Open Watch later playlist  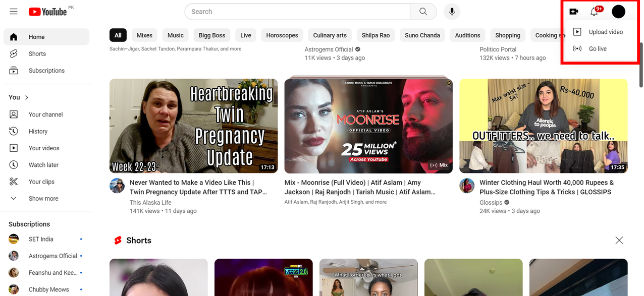pos(46,165)
